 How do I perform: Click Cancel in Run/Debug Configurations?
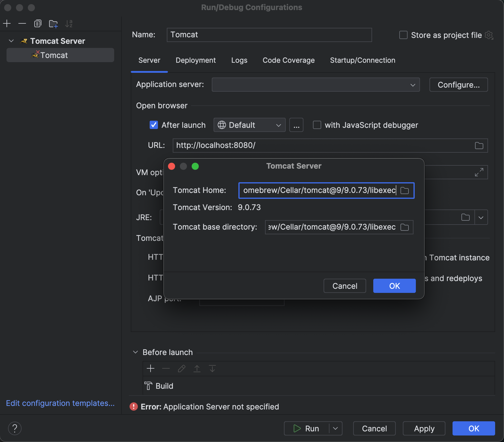374,428
